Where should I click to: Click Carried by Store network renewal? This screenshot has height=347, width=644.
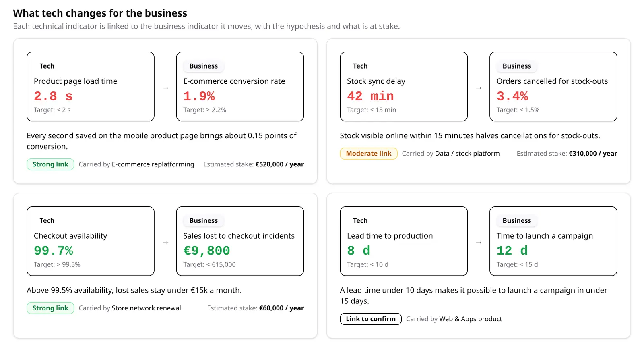[130, 308]
